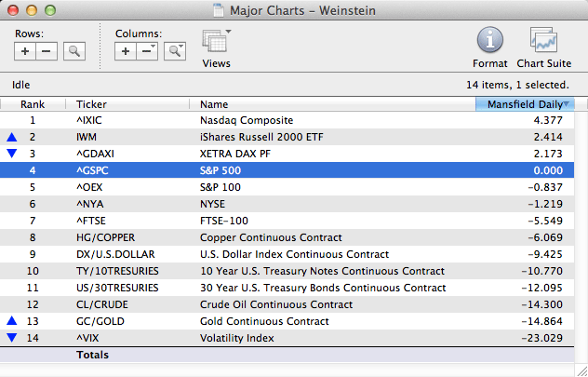The height and width of the screenshot is (377, 588).
Task: Click the down arrow beside ^VIX
Action: (x=11, y=338)
